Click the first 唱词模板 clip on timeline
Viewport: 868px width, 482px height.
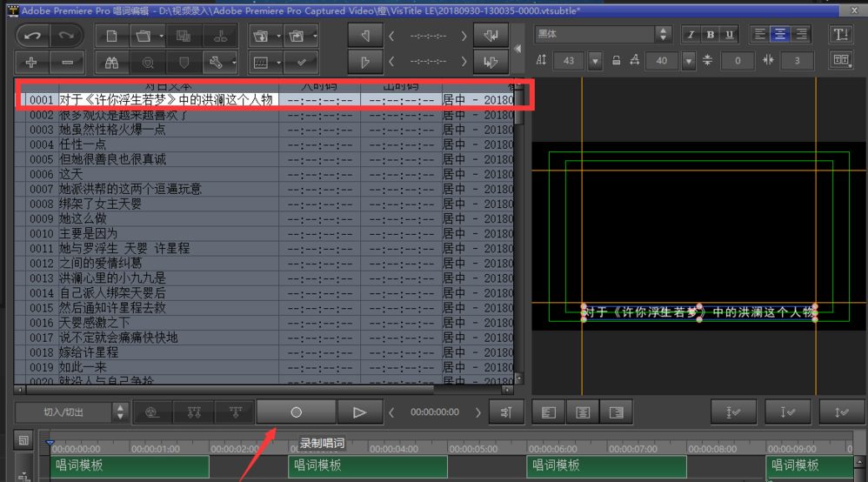[x=130, y=466]
